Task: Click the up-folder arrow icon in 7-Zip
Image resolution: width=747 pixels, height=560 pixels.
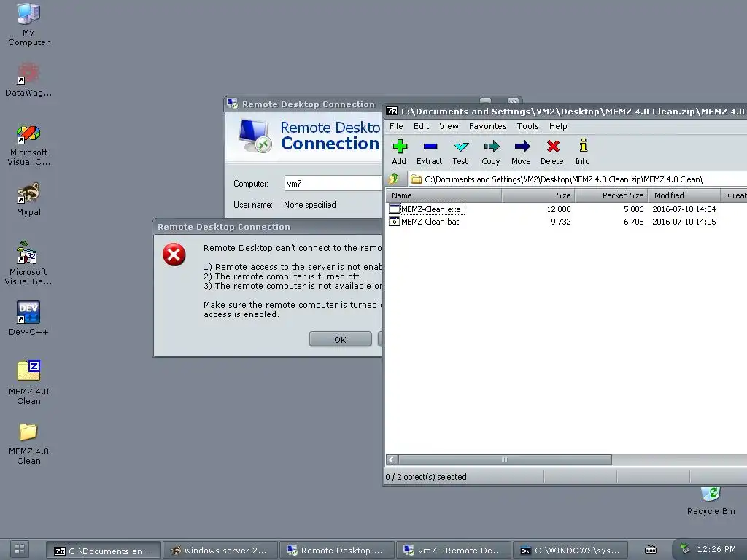Action: point(394,179)
